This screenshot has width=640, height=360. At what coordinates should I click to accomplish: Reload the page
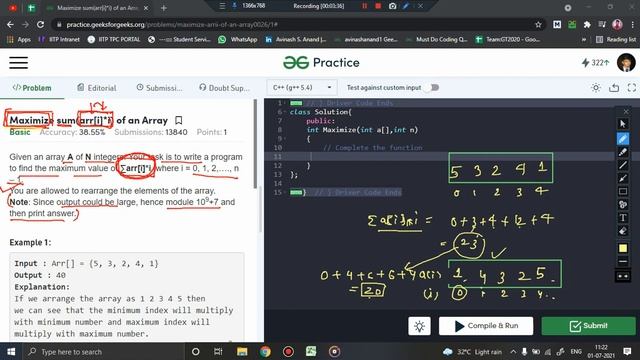[x=40, y=24]
